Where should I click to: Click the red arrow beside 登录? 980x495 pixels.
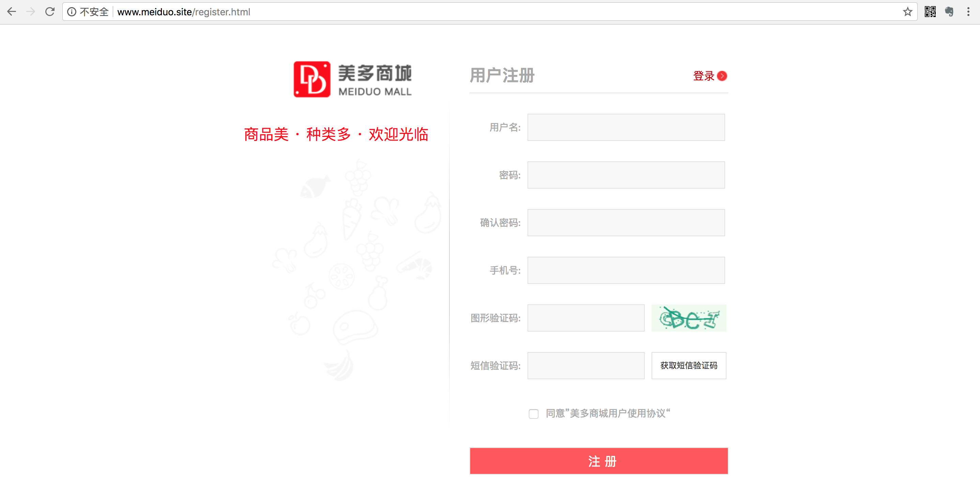722,76
